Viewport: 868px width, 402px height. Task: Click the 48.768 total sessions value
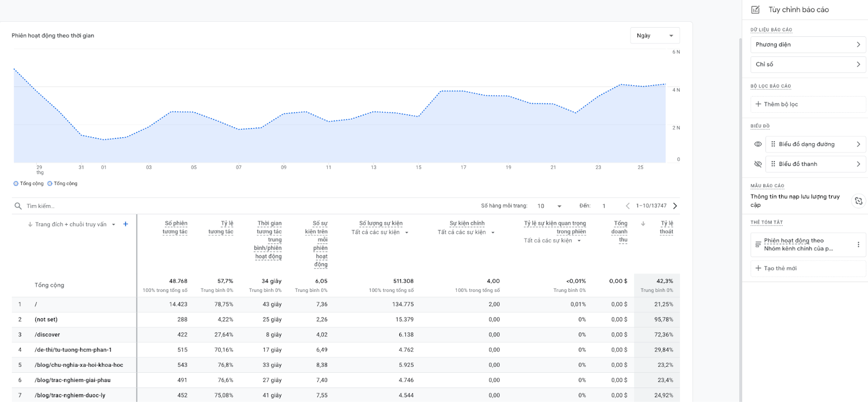pyautogui.click(x=178, y=281)
